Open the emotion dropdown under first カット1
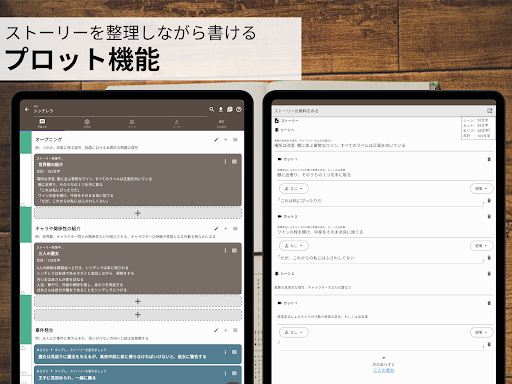512x384 pixels. pos(481,188)
